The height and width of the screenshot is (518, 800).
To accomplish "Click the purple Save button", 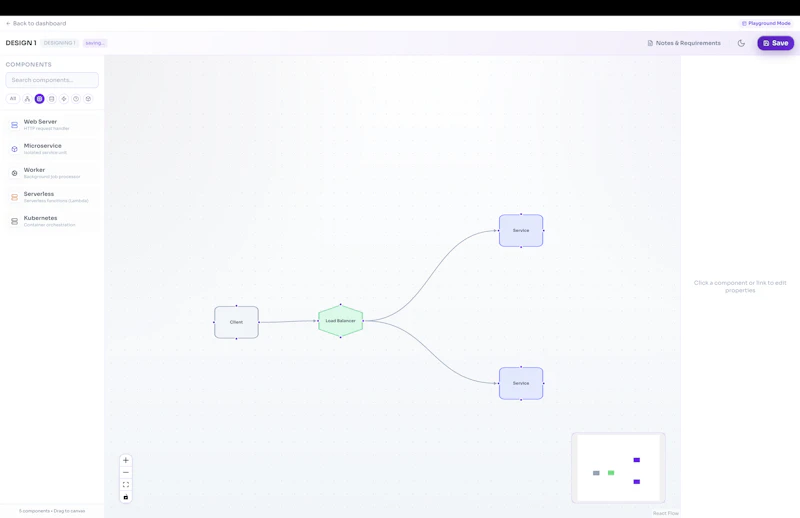I will click(x=776, y=43).
